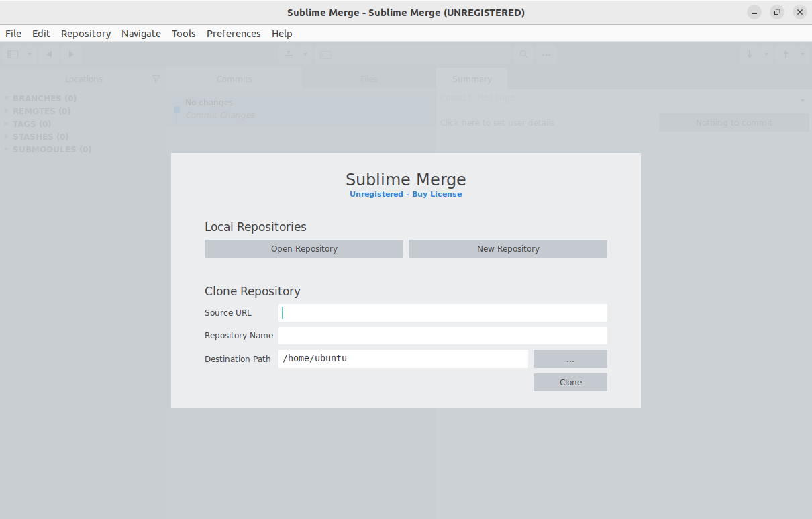Go forward with the right arrow icon
Viewport: 812px width, 519px height.
(x=71, y=54)
